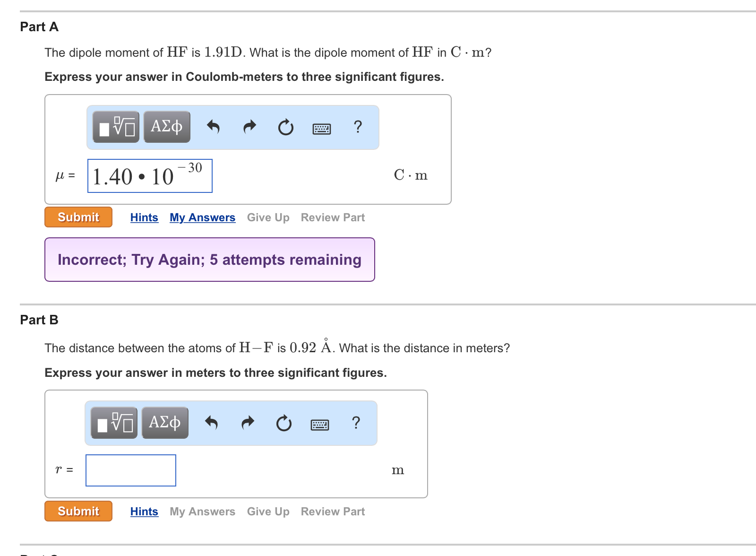Show keyboard shortcuts in Part B toolbar

click(320, 425)
